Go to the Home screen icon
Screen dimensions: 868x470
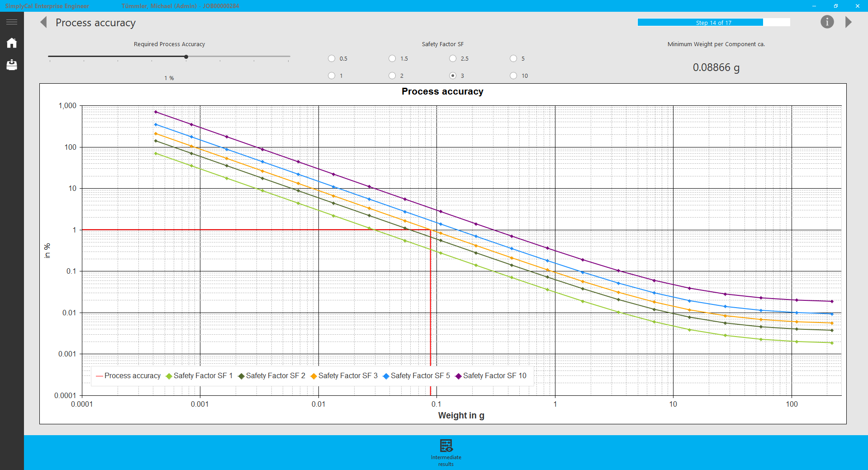click(x=12, y=43)
